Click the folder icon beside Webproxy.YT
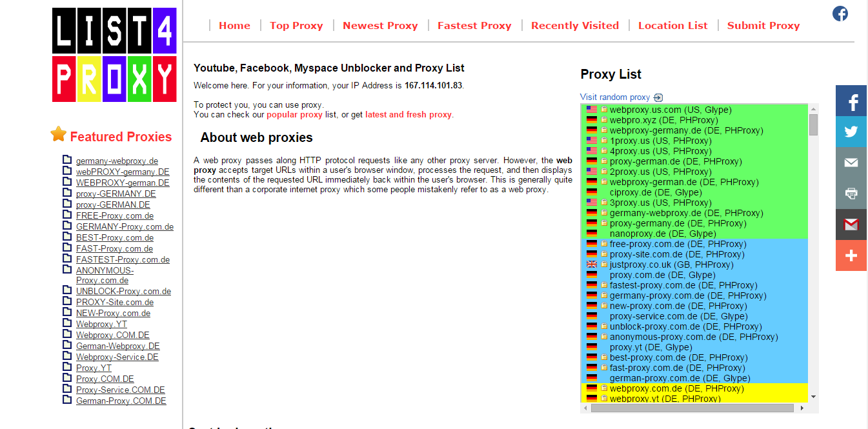Screen dimensions: 868x429 [67, 323]
